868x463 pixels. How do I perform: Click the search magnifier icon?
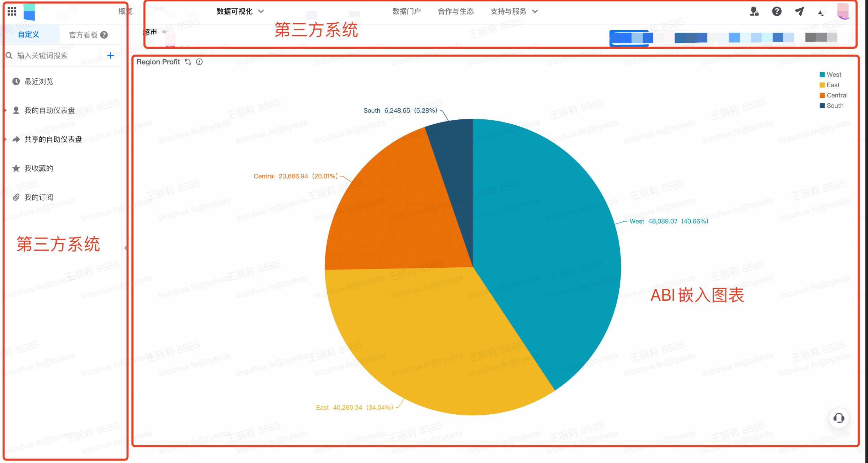(9, 56)
